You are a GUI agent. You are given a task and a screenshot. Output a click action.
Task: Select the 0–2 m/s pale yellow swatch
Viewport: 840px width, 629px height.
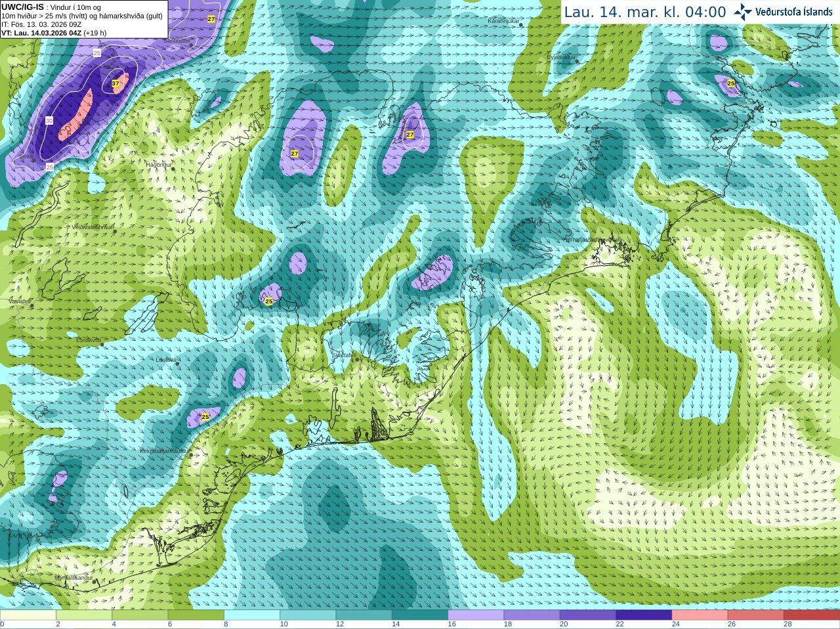[x=28, y=615]
